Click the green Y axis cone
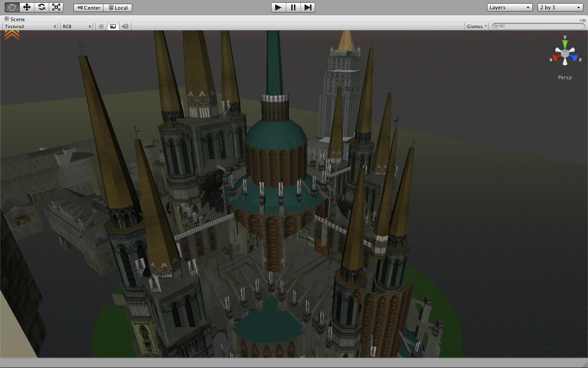 point(565,44)
